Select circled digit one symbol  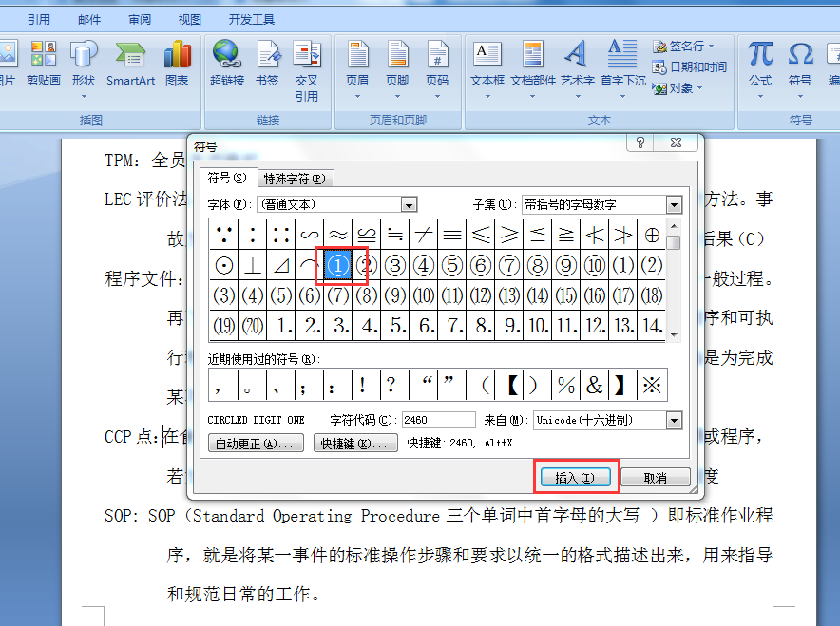tap(338, 265)
